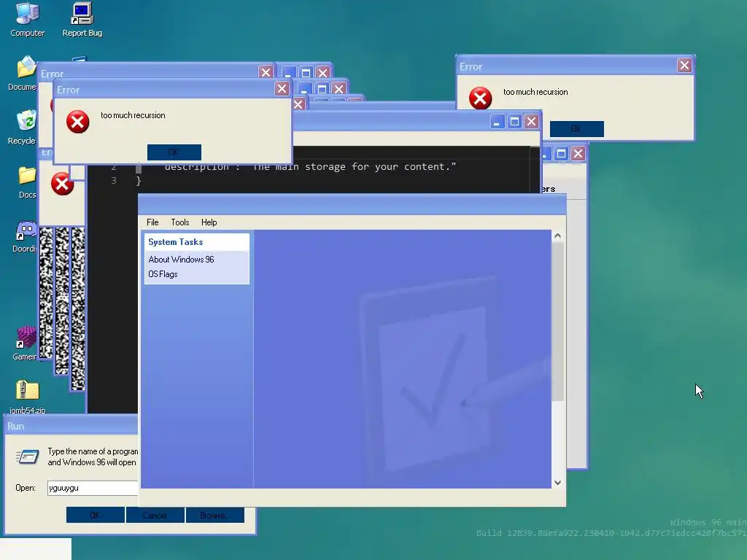The image size is (747, 560).
Task: Open the Documents desktop icon
Action: [22, 74]
